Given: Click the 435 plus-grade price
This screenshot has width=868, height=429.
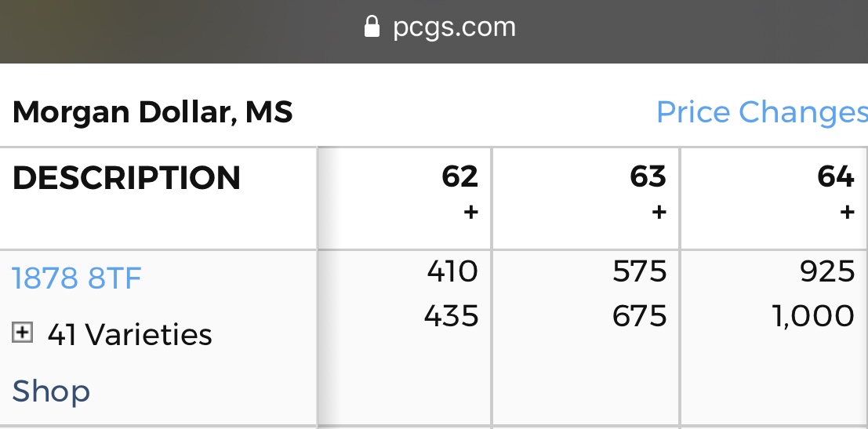Looking at the screenshot, I should 452,316.
